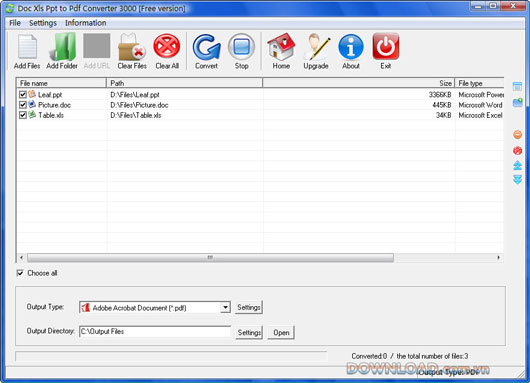Toggle the Choose all checkbox
The height and width of the screenshot is (383, 530).
pos(20,273)
